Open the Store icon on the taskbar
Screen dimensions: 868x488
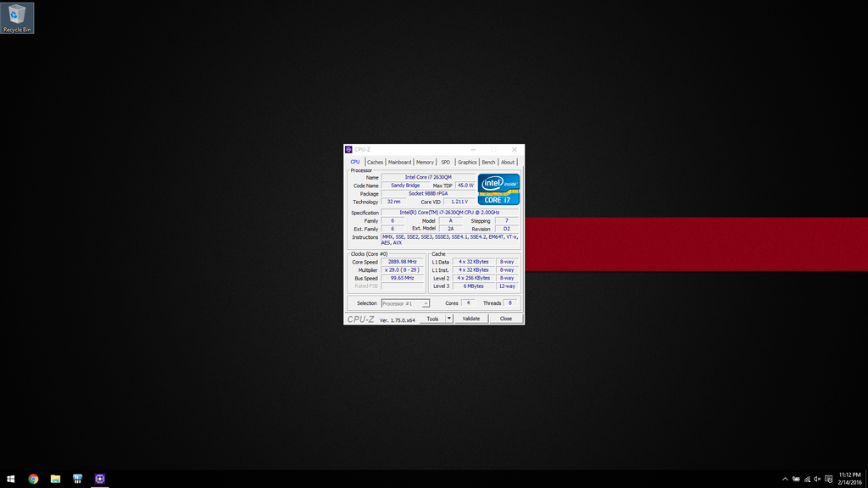click(77, 479)
